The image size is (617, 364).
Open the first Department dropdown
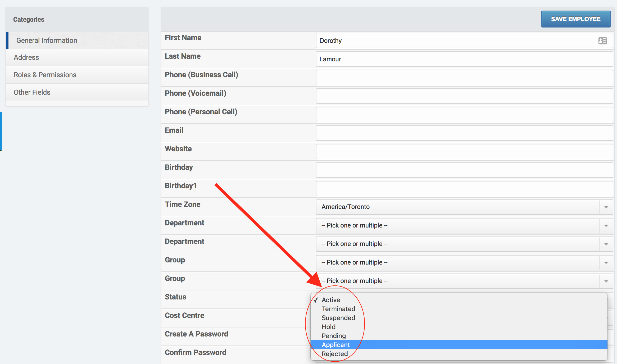(458, 226)
